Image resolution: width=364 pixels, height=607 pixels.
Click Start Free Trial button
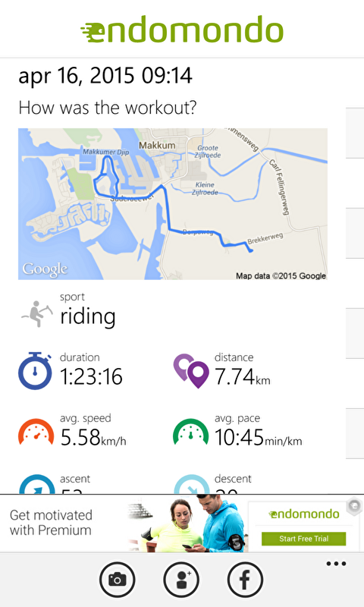tap(303, 539)
